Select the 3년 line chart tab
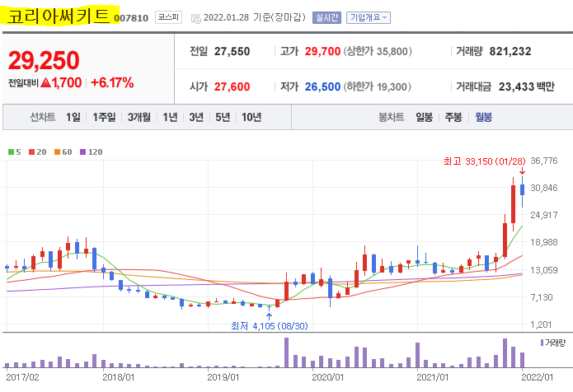Viewport: 573px width, 392px height. pos(196,117)
